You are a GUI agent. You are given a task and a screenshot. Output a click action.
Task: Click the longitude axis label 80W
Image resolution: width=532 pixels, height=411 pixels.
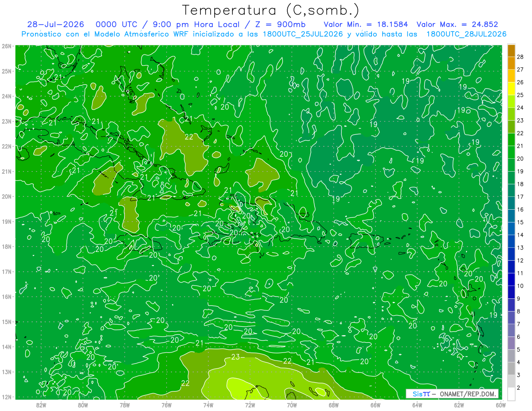(x=82, y=405)
